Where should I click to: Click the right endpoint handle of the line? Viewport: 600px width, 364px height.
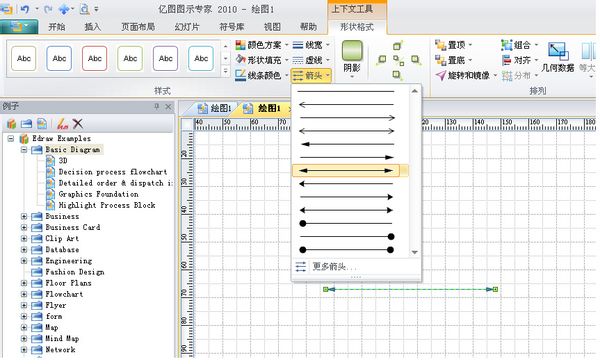(495, 289)
